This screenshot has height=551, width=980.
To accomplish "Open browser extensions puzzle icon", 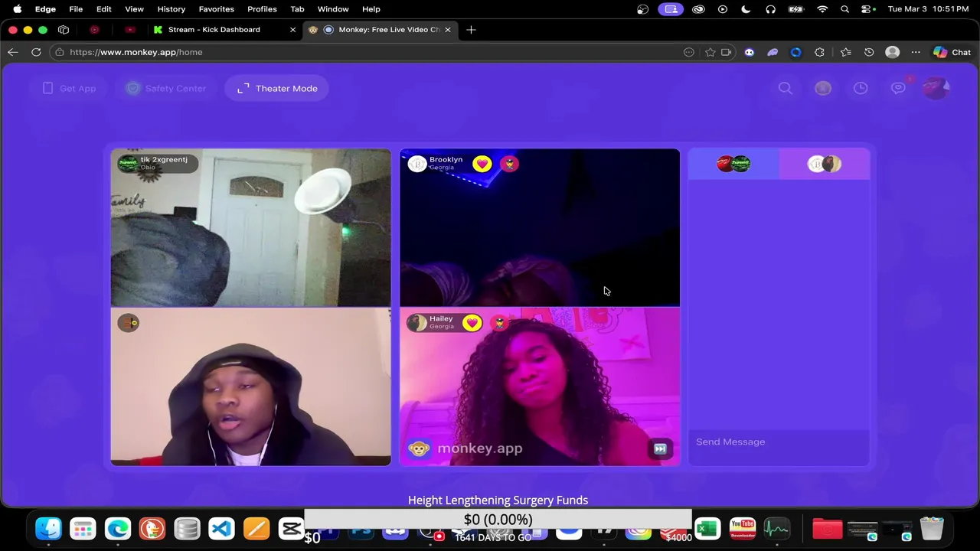I will pos(820,52).
